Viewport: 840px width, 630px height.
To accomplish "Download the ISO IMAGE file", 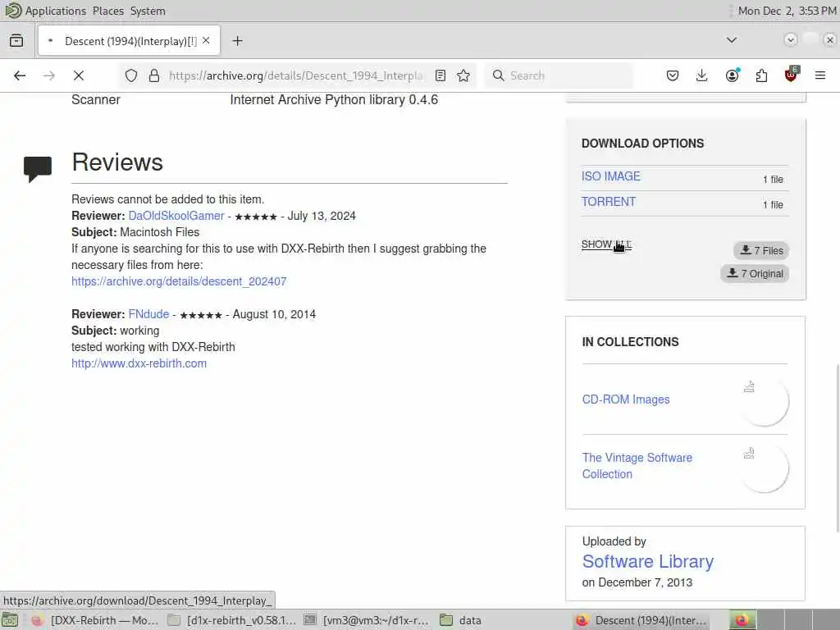I will pyautogui.click(x=610, y=176).
